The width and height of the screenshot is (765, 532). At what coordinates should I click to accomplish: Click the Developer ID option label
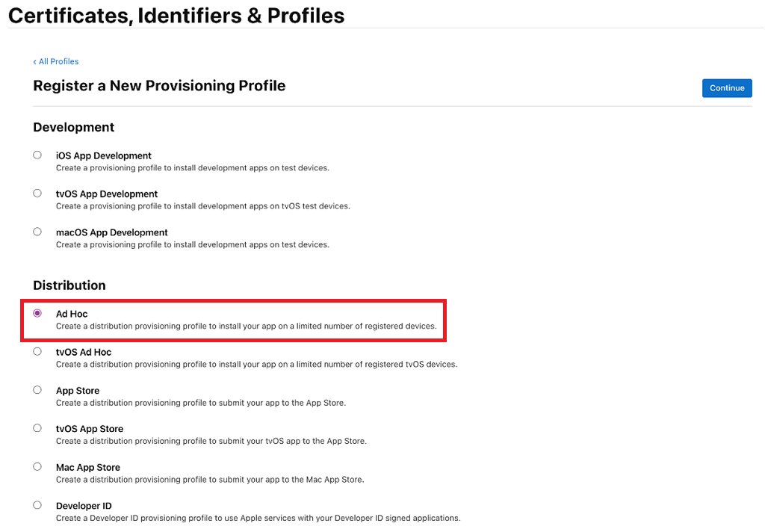[x=84, y=506]
